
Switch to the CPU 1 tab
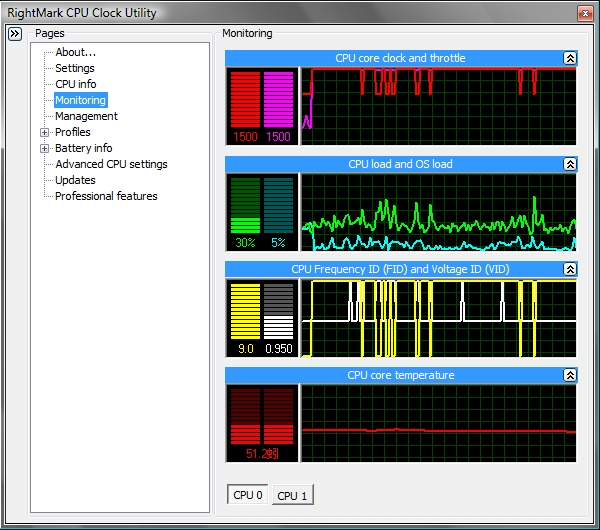pyautogui.click(x=292, y=496)
